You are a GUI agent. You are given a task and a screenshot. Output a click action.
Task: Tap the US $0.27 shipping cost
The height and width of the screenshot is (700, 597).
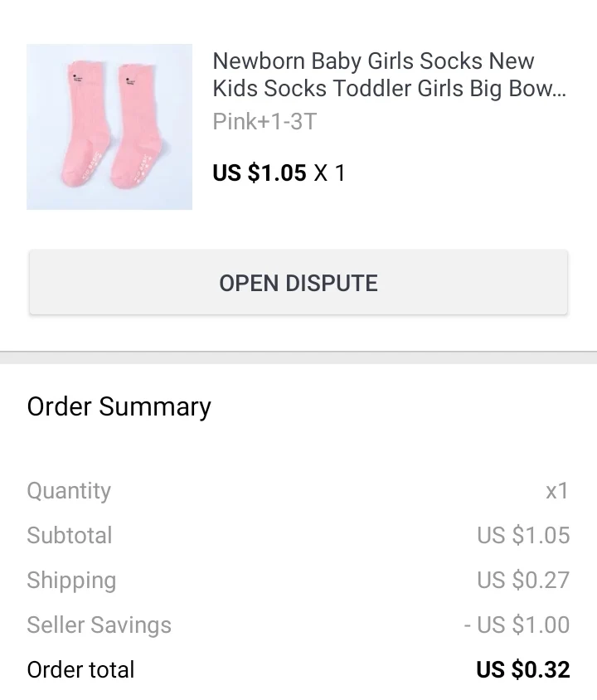point(523,580)
